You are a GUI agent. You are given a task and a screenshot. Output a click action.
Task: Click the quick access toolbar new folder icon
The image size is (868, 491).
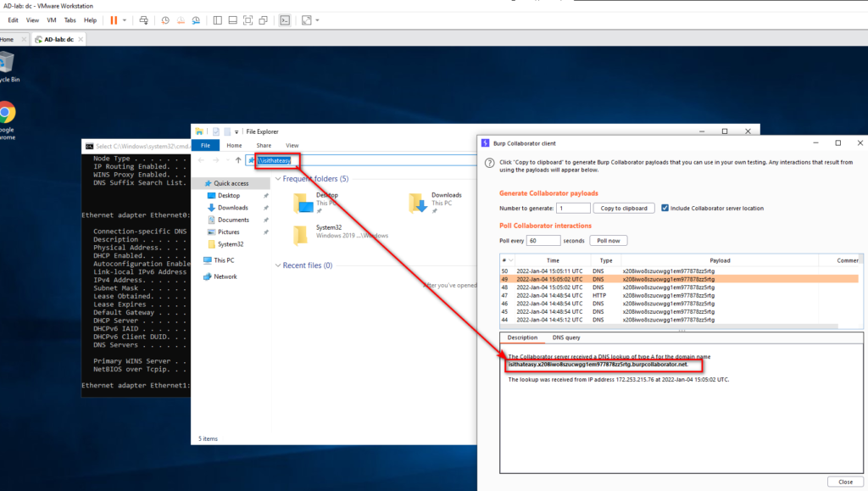[x=227, y=131]
